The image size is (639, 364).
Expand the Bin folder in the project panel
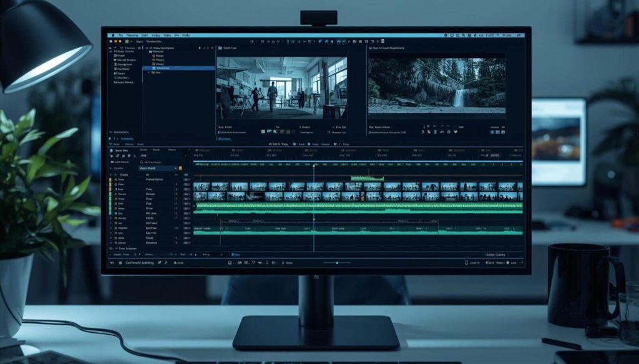(x=149, y=72)
